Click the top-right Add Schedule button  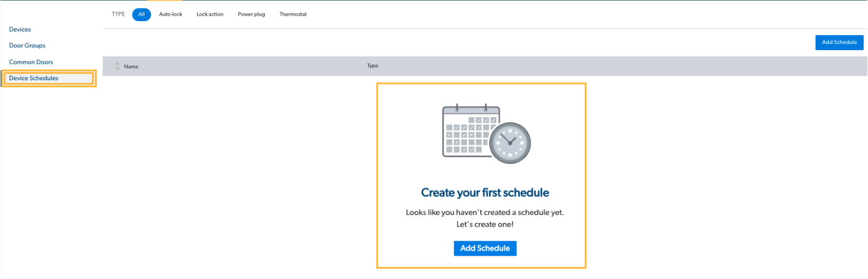coord(839,42)
